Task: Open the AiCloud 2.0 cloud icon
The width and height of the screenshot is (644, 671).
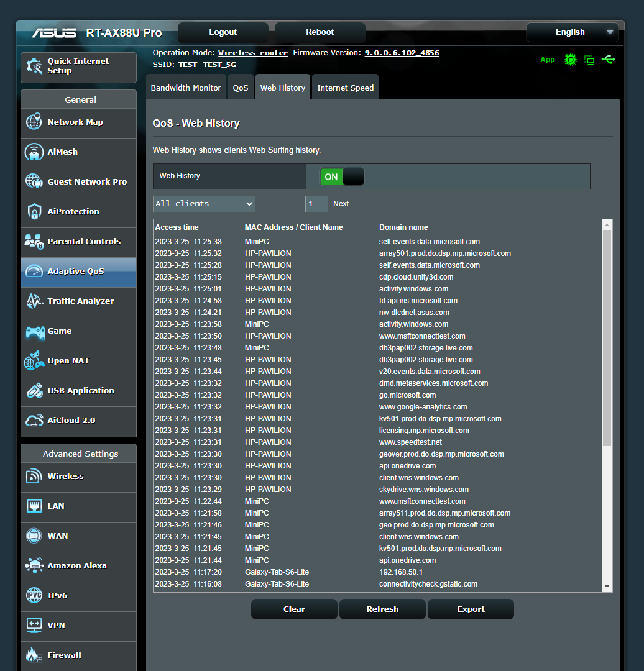Action: [34, 421]
